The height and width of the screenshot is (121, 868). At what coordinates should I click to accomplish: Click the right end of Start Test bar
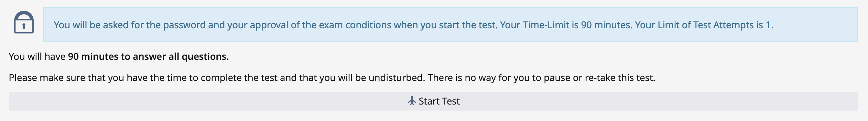846,101
